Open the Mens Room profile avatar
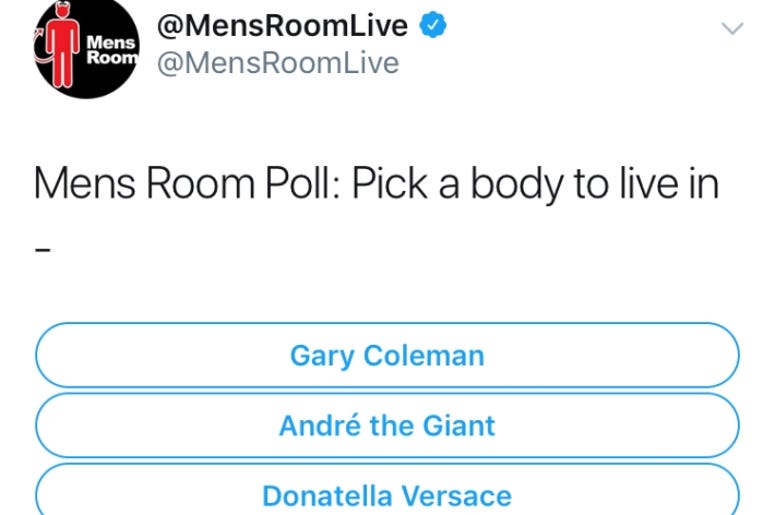 (x=87, y=47)
